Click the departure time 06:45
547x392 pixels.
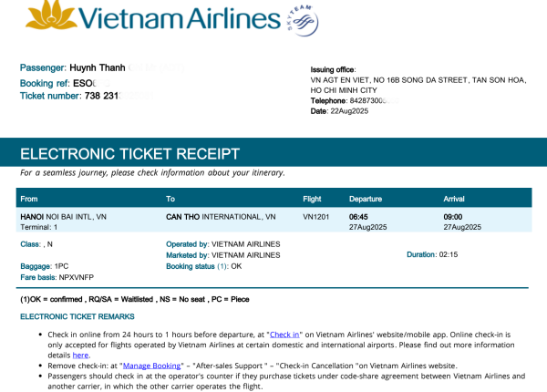[x=358, y=217]
